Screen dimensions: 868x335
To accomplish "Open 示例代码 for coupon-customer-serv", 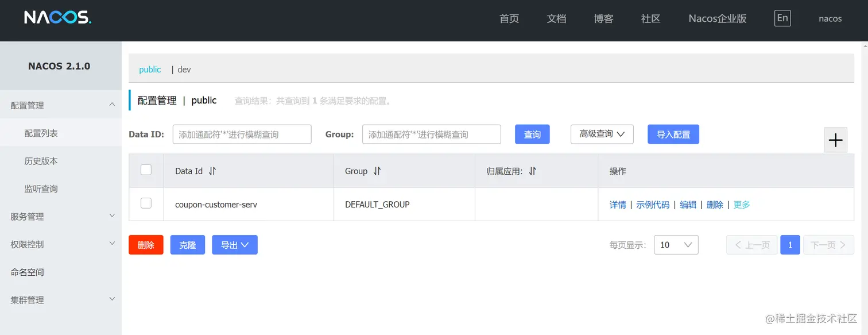I will click(653, 205).
